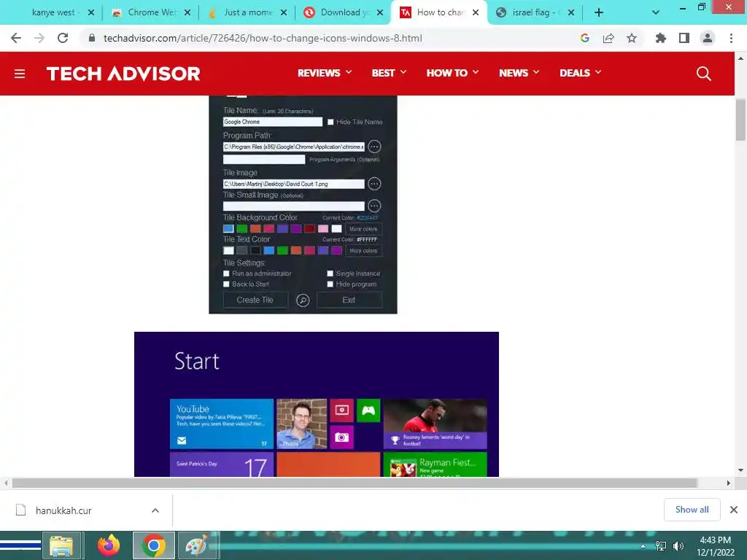Reload the current page
The width and height of the screenshot is (747, 560).
[63, 38]
